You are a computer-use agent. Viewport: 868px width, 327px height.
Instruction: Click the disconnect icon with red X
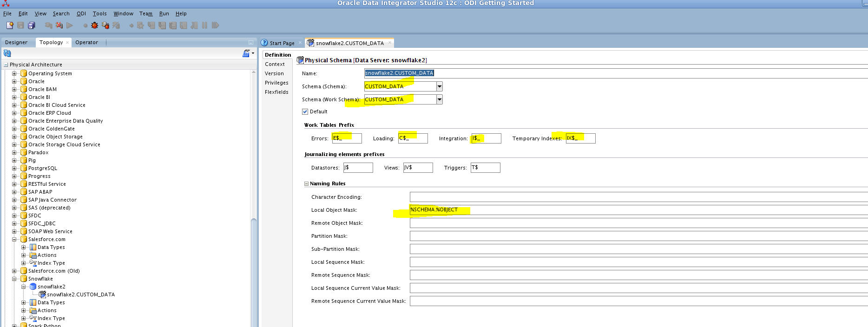click(x=59, y=26)
